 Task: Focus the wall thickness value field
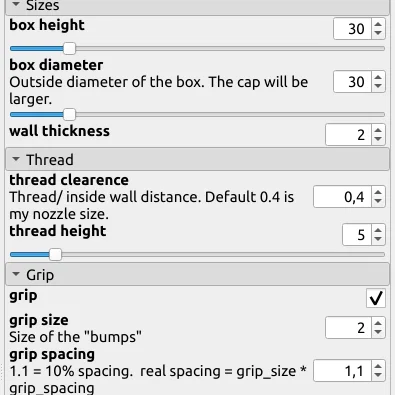pos(348,135)
